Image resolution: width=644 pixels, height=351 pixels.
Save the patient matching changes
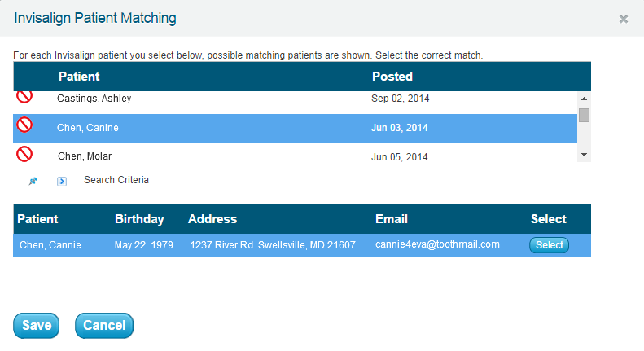(36, 326)
